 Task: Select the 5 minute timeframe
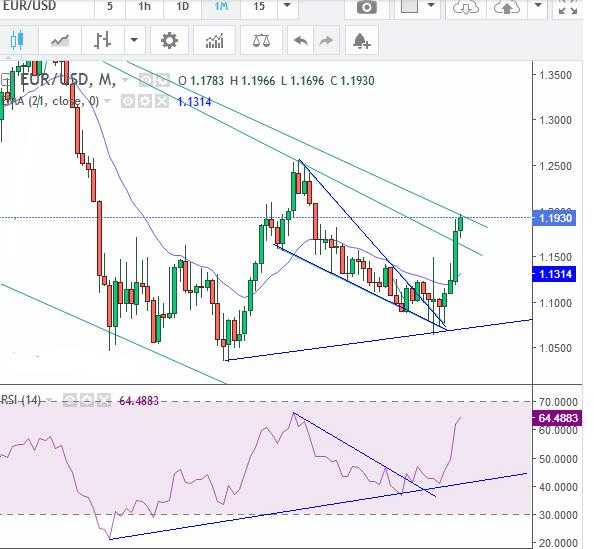pyautogui.click(x=109, y=6)
